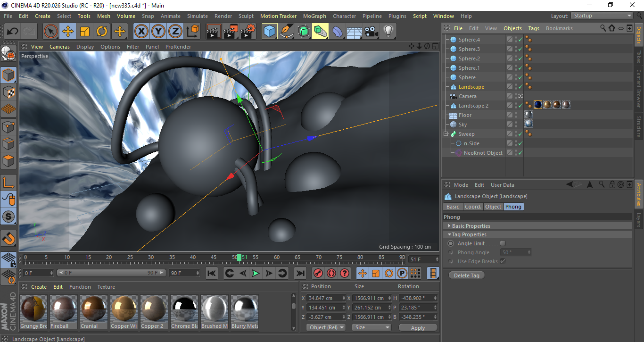Screen dimensions: 644x342
Task: Open the spline Pen tool
Action: [287, 32]
